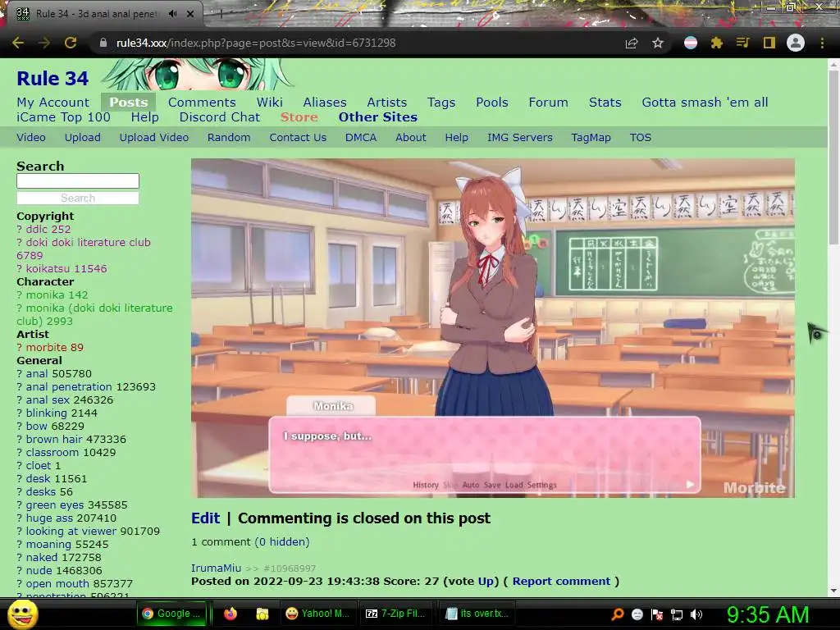Show the 0 hidden comments link
The image size is (840, 630).
tap(282, 542)
